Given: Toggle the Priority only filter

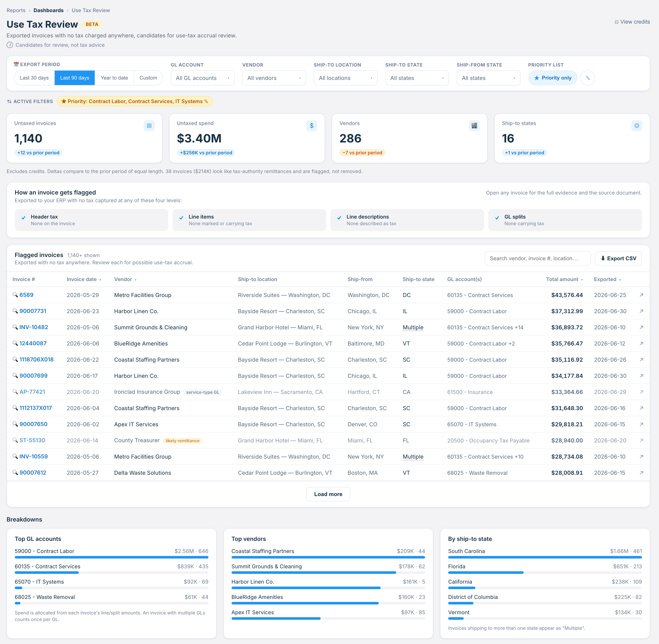Looking at the screenshot, I should tap(552, 78).
